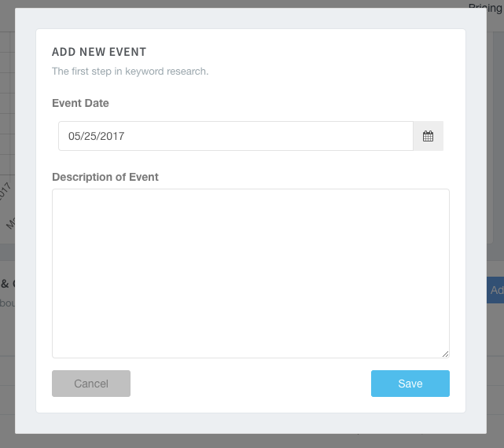
Task: Open the Pricing link behind the dialog
Action: coord(486,6)
